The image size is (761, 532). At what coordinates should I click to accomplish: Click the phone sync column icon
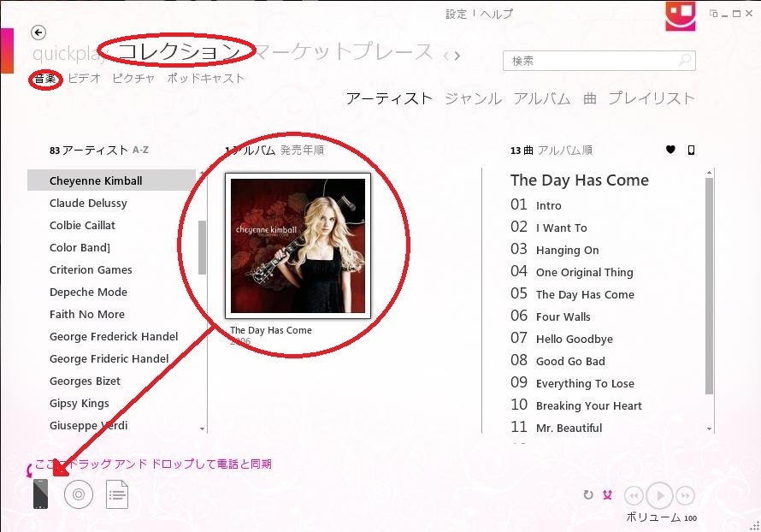(x=691, y=150)
